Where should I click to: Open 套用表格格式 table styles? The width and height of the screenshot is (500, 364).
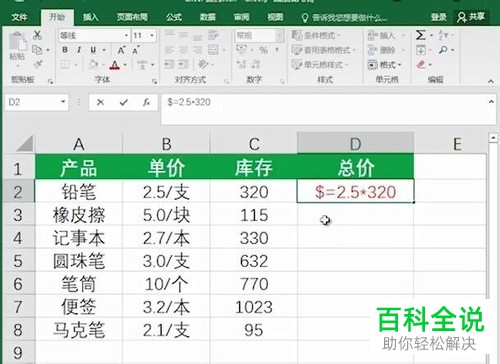click(x=323, y=50)
